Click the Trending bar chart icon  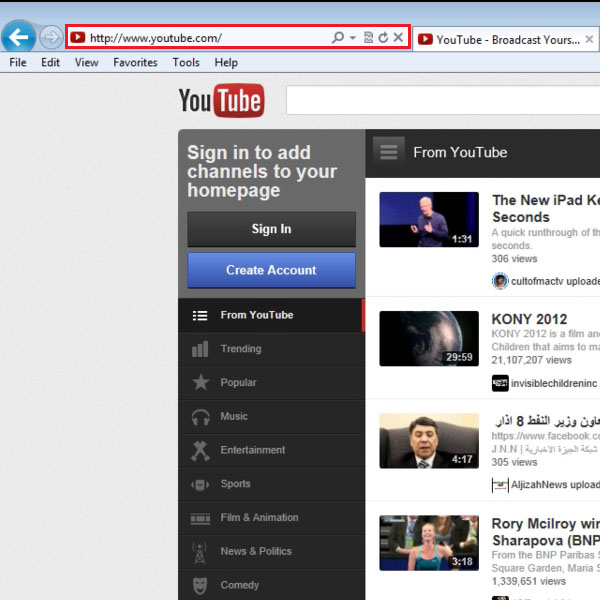(x=200, y=349)
